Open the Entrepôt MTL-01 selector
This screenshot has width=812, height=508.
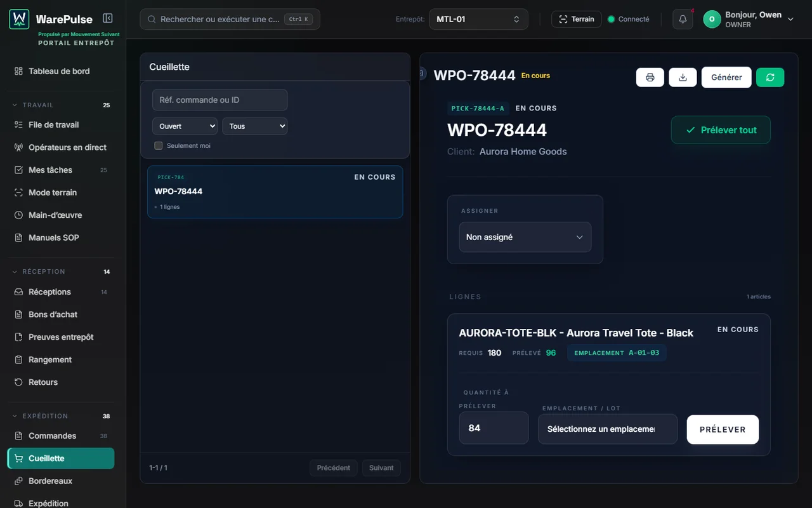pyautogui.click(x=478, y=19)
